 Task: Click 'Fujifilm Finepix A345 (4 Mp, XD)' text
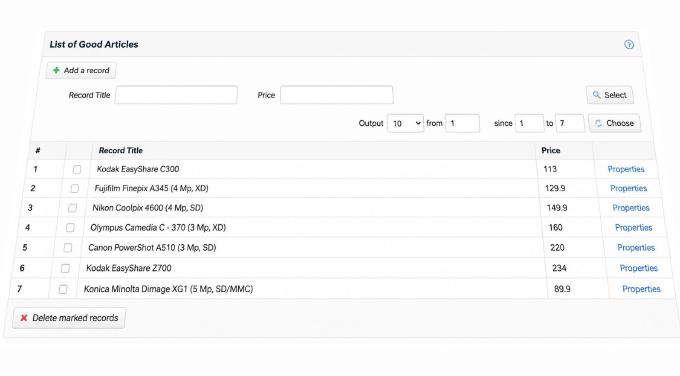[151, 188]
